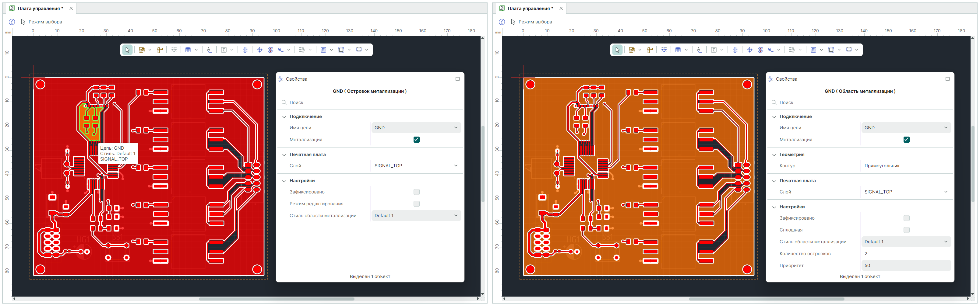Enable the Сплошная checkbox in right panel

tap(906, 230)
